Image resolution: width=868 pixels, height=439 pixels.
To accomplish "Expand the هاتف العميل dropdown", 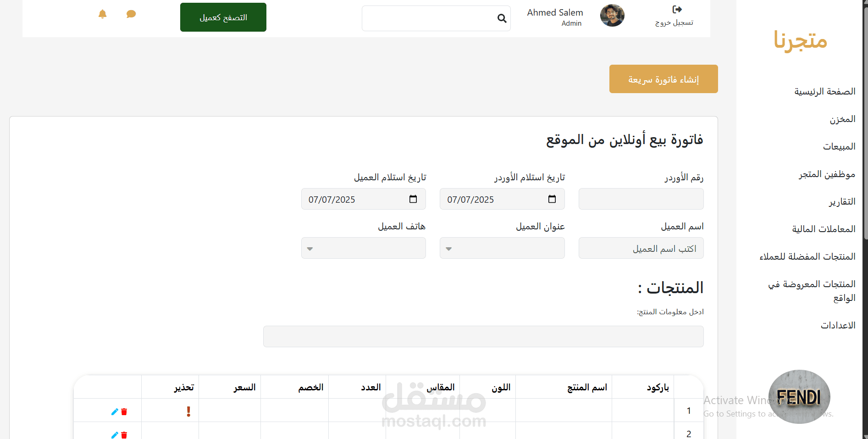I will coord(364,248).
